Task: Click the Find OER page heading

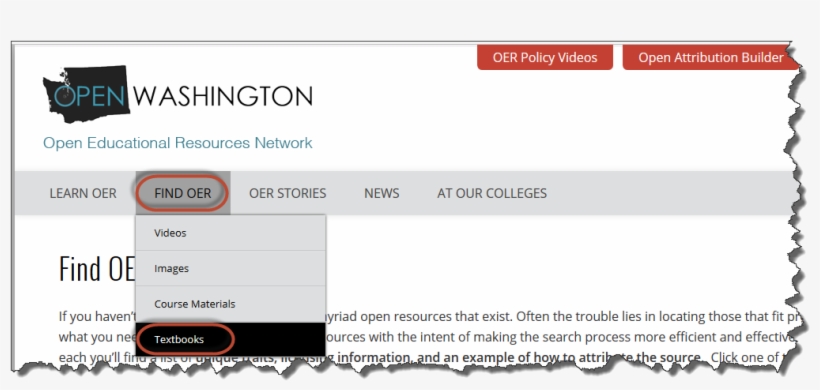Action: pos(97,269)
